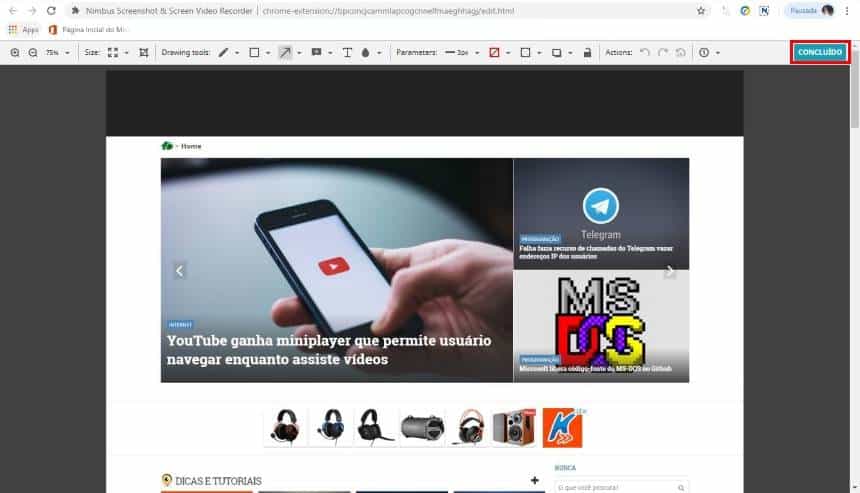Click the browser forward arrow
The height and width of the screenshot is (493, 860).
(32, 10)
